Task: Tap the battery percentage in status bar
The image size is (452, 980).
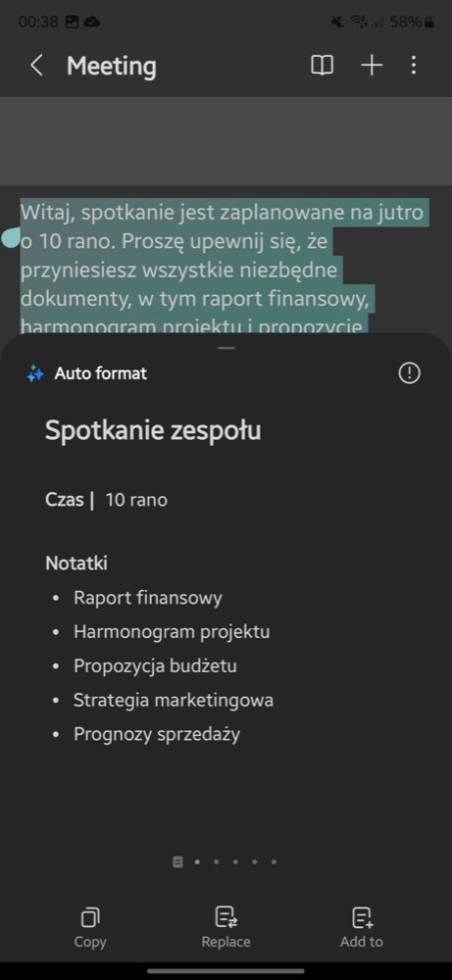Action: [x=406, y=22]
